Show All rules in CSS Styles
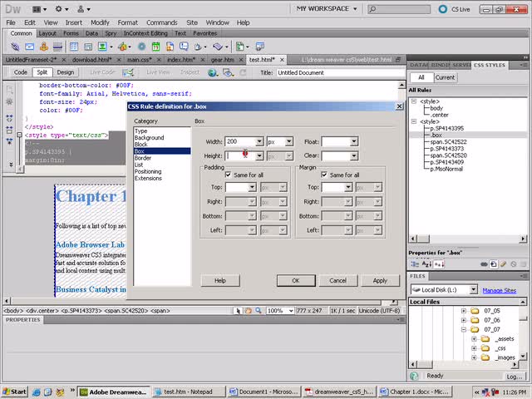The width and height of the screenshot is (532, 399). tap(421, 77)
